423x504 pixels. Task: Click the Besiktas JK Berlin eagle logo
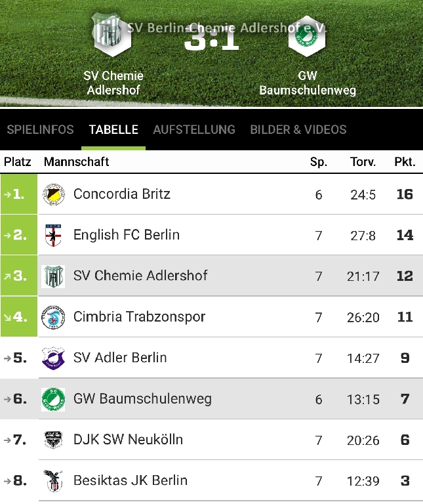point(53,481)
